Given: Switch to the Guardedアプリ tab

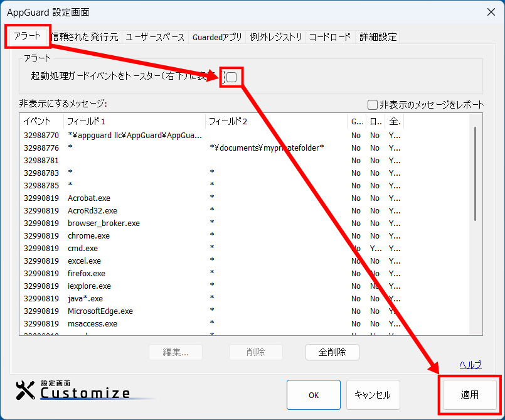Looking at the screenshot, I should [217, 37].
